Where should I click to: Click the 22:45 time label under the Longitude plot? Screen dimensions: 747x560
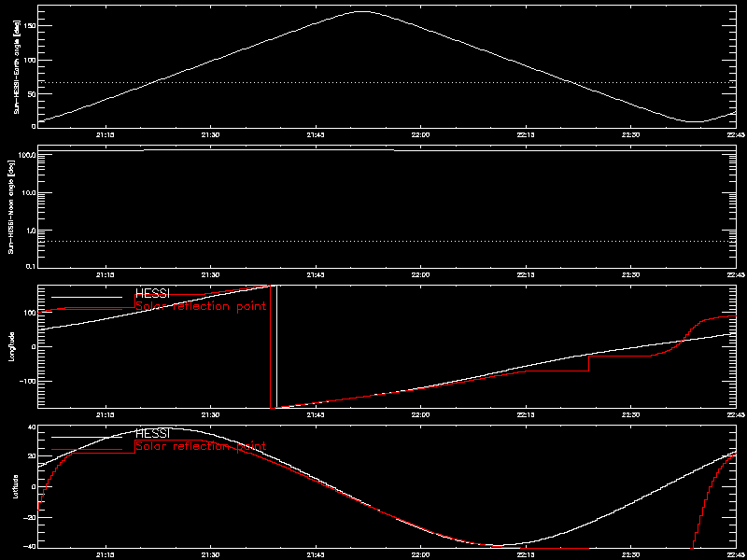(737, 415)
